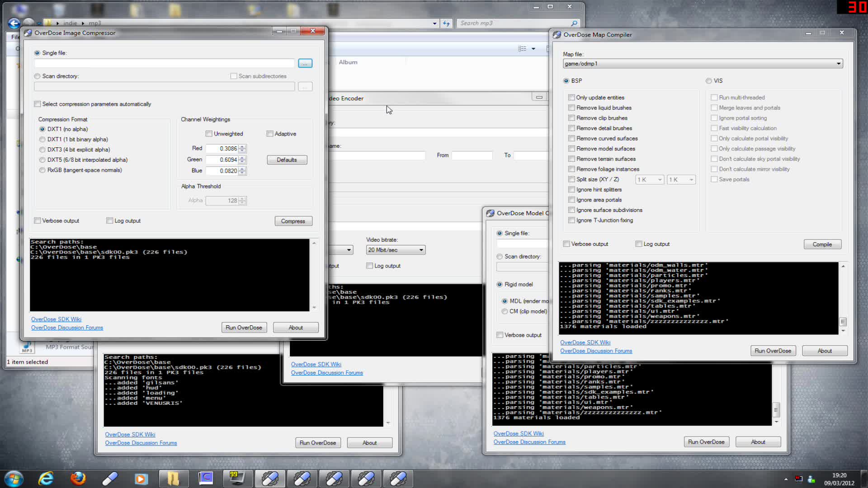
Task: Click the OverDose Model window title icon
Action: (x=491, y=213)
